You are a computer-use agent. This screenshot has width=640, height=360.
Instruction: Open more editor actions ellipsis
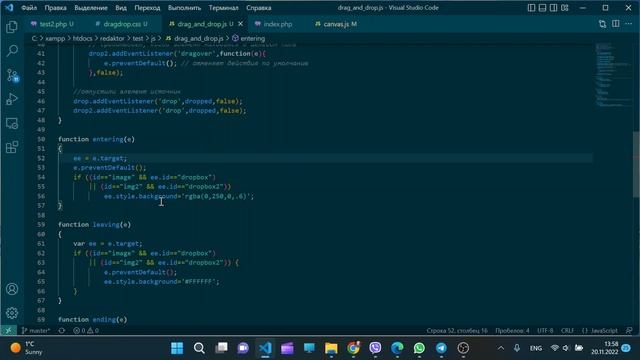629,24
